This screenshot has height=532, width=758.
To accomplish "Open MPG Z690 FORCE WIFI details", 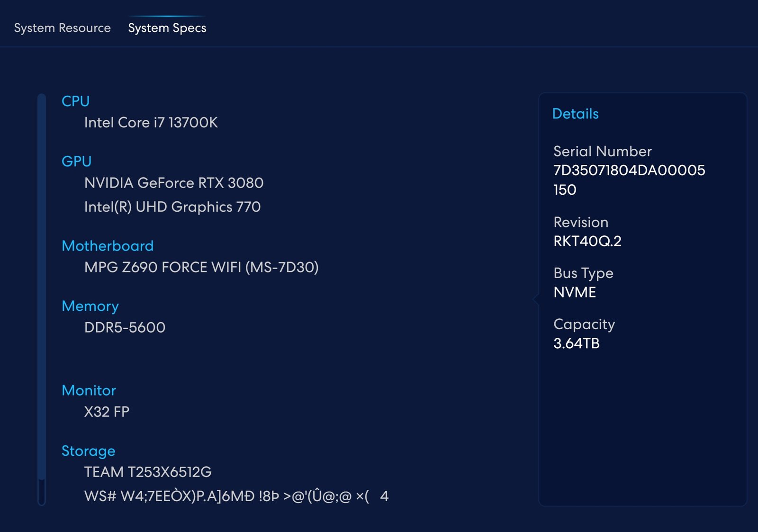I will pos(201,267).
